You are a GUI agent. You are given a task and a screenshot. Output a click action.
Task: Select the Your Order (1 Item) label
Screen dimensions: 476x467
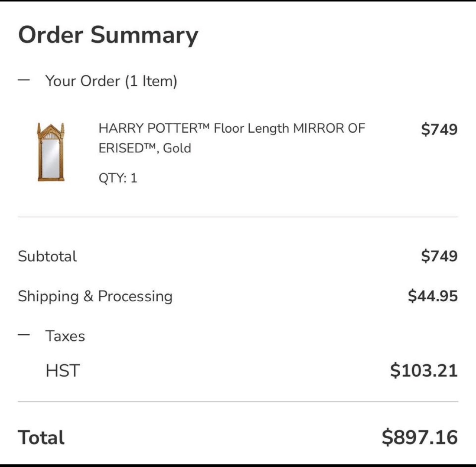111,81
